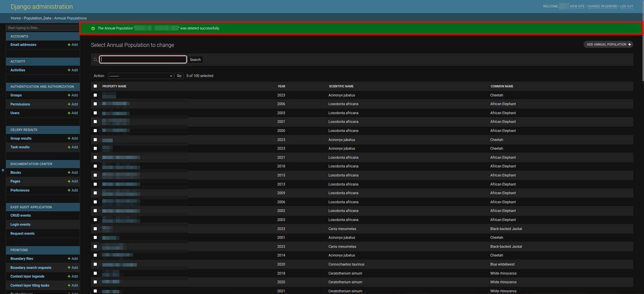The width and height of the screenshot is (644, 294).
Task: Add a new Group via plus link
Action: click(73, 95)
